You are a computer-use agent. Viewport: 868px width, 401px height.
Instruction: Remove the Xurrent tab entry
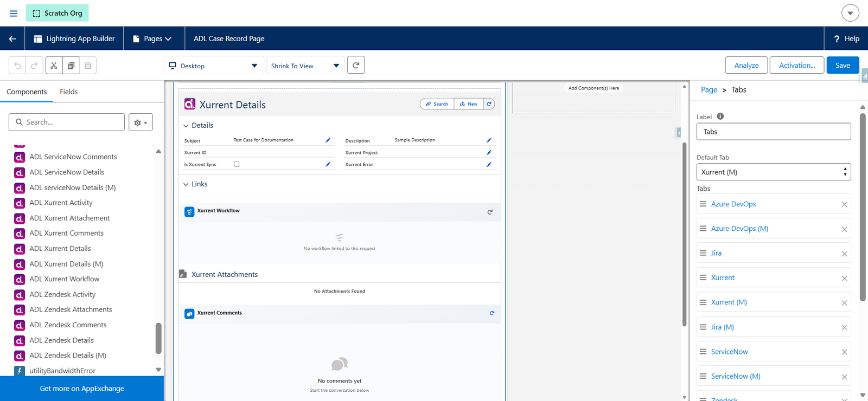844,279
